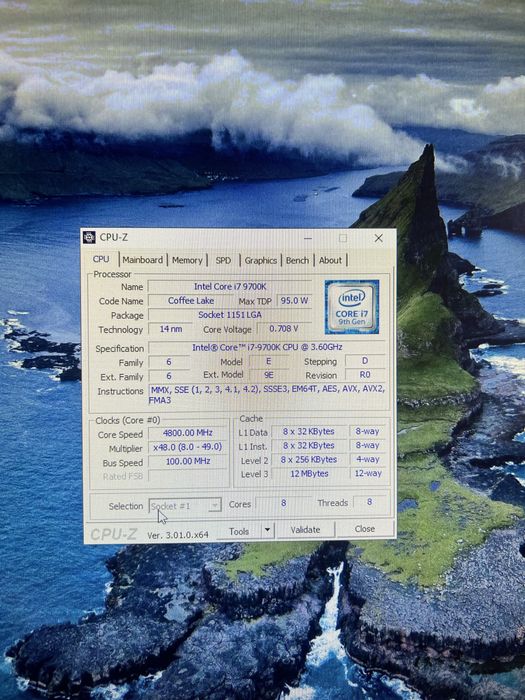Click the Specification i7-9700K CPU @ 3.60GHz field
This screenshot has height=700, width=525.
tap(267, 347)
